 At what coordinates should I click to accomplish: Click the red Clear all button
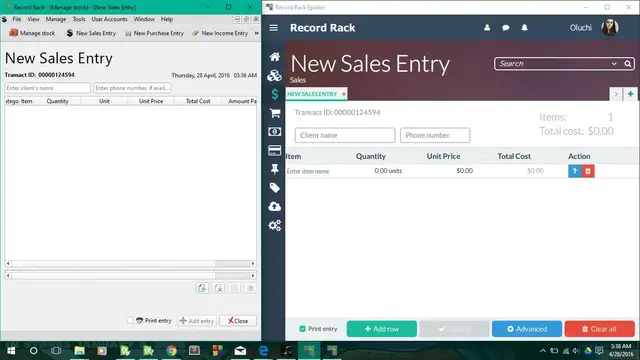pyautogui.click(x=600, y=329)
